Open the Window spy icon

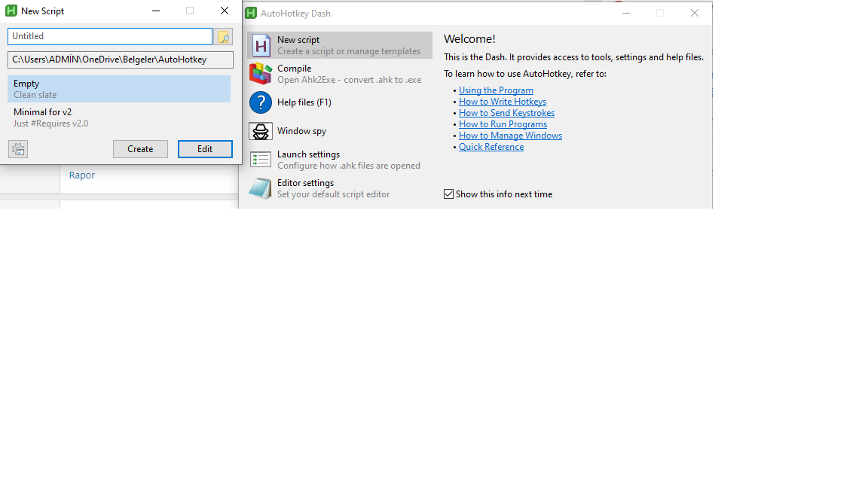260,131
